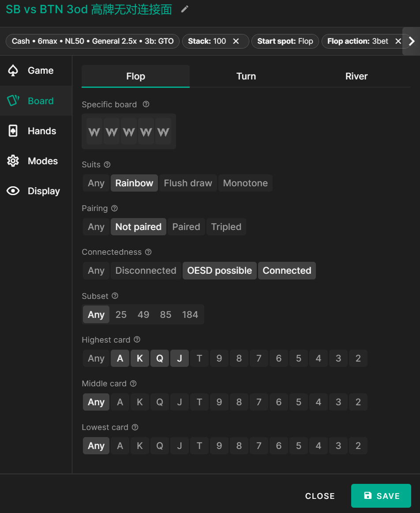Remove the Stack: 100 filter chip

tap(236, 41)
